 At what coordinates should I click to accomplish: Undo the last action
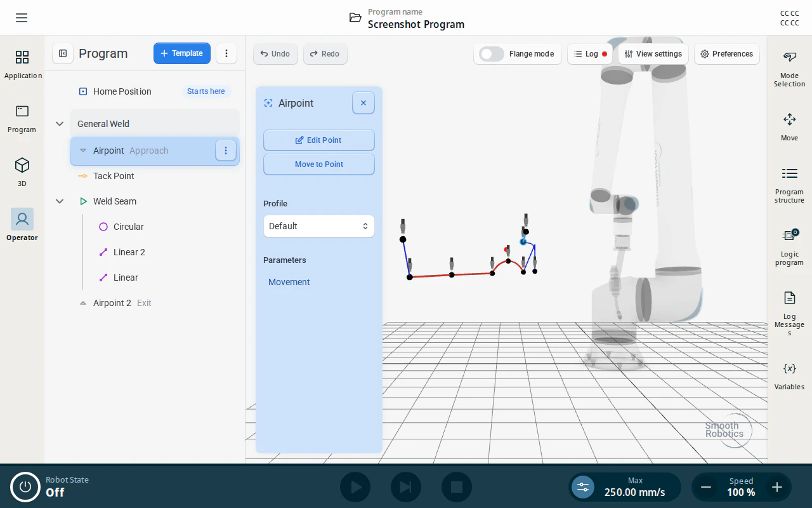pyautogui.click(x=275, y=54)
